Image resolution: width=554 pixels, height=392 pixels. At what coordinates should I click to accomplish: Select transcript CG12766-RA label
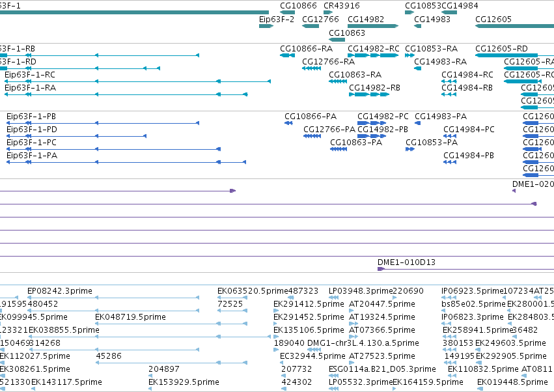(329, 61)
